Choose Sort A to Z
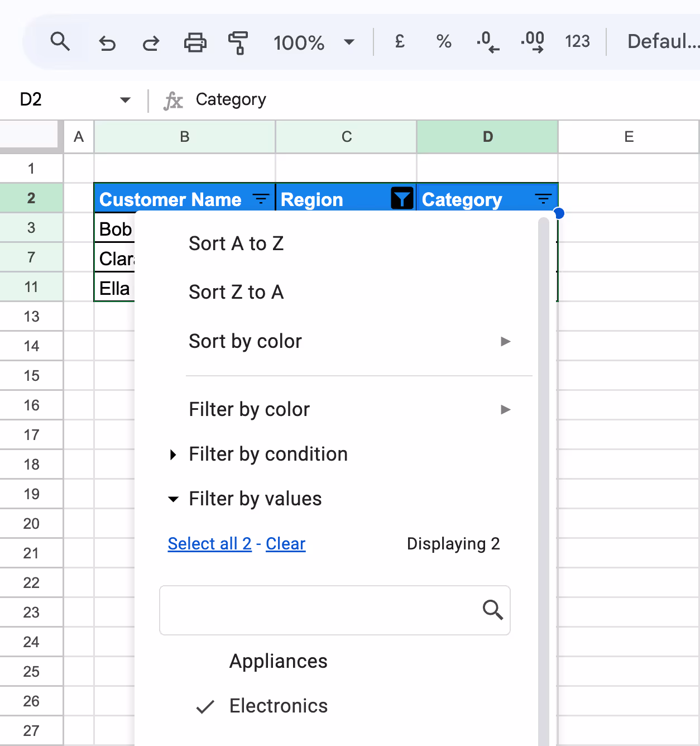Image resolution: width=700 pixels, height=746 pixels. tap(236, 243)
